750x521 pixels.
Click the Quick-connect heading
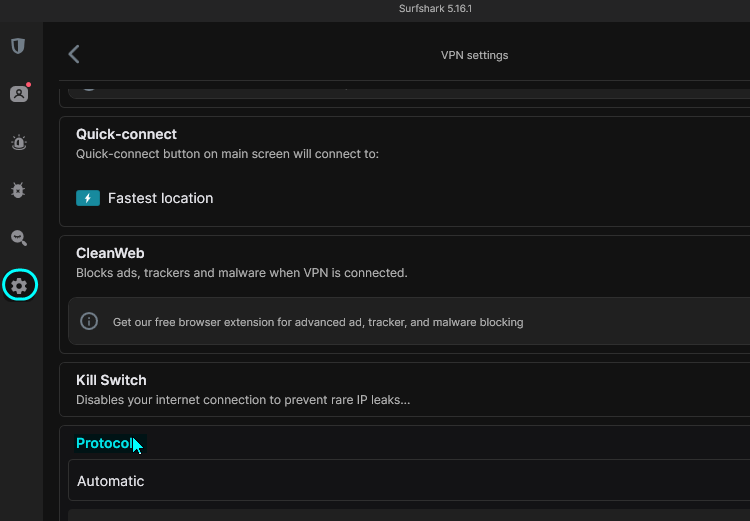click(x=126, y=134)
